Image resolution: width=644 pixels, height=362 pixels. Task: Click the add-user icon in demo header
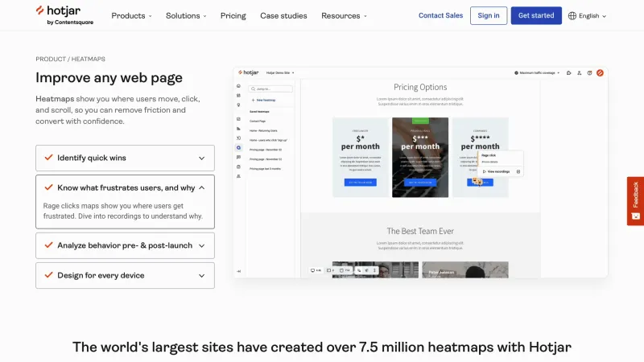(579, 72)
